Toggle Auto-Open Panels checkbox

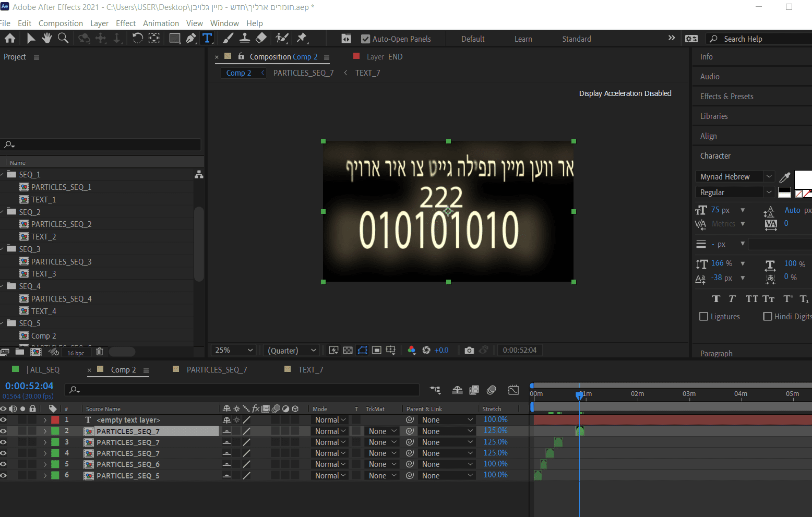365,39
